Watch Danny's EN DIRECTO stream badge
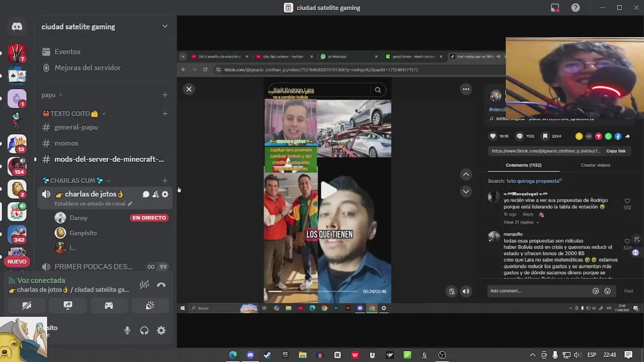 pos(149,218)
